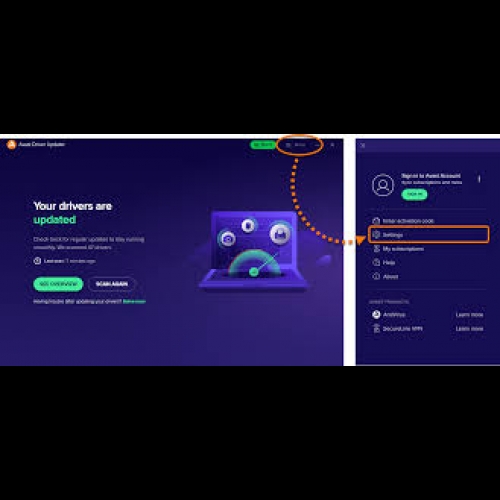Click the user account avatar icon

383,185
